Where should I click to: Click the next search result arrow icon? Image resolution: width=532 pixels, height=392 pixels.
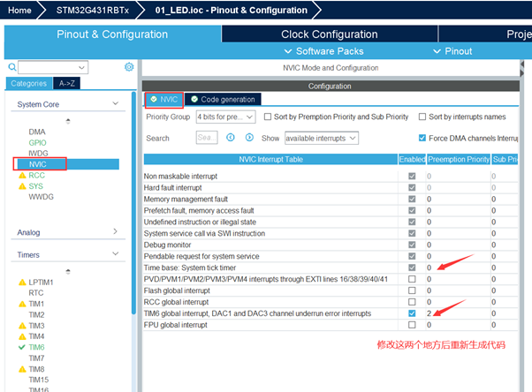coord(249,138)
